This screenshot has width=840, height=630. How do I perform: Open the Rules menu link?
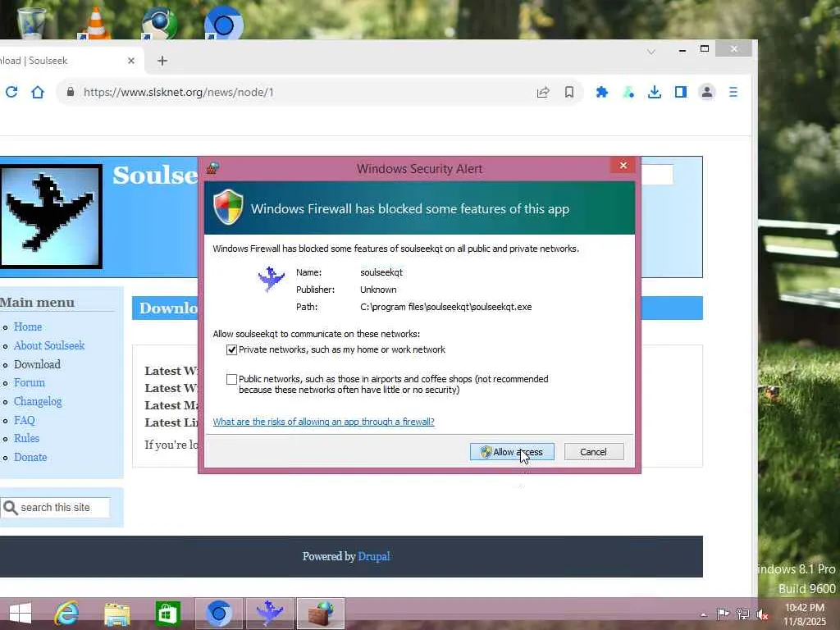point(26,438)
